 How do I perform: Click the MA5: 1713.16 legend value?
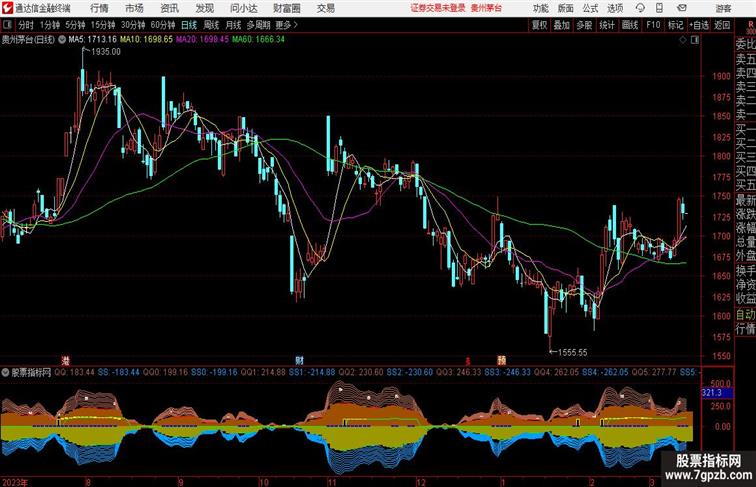pos(93,40)
